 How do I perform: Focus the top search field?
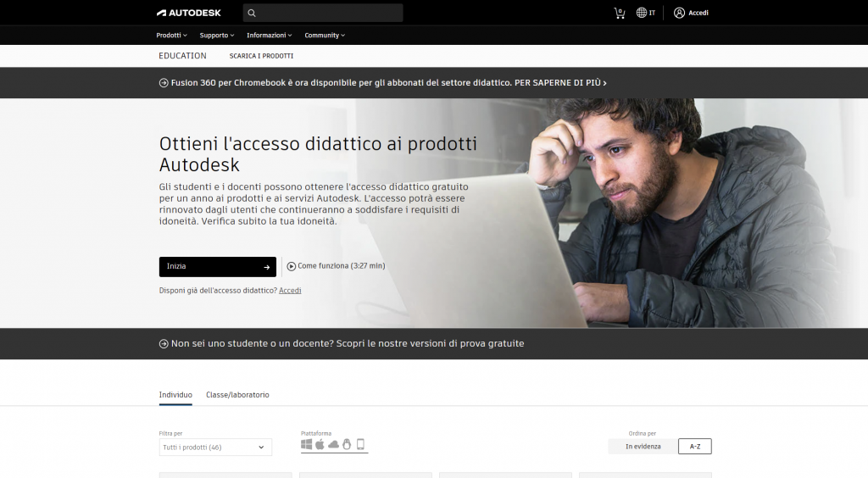(323, 13)
